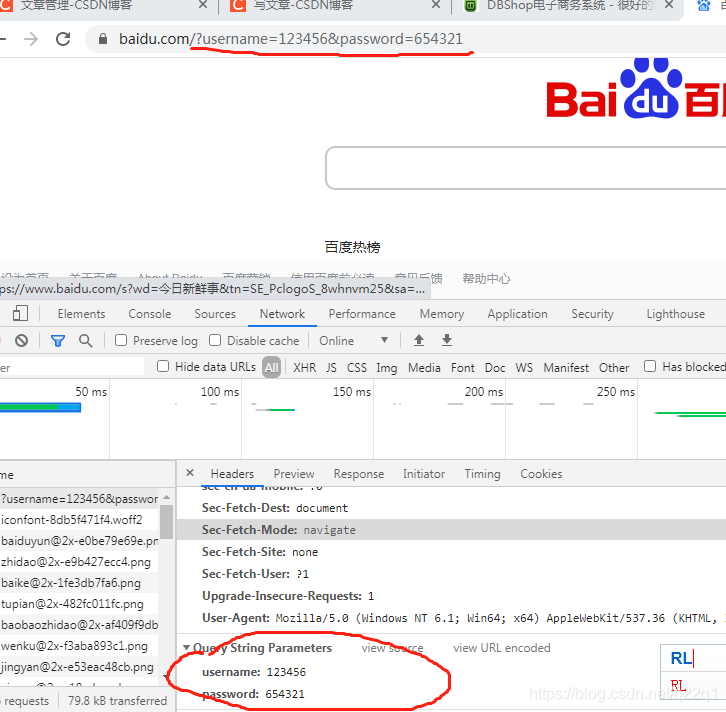Open the Console panel tab
Screen dimensions: 726x712
(150, 314)
